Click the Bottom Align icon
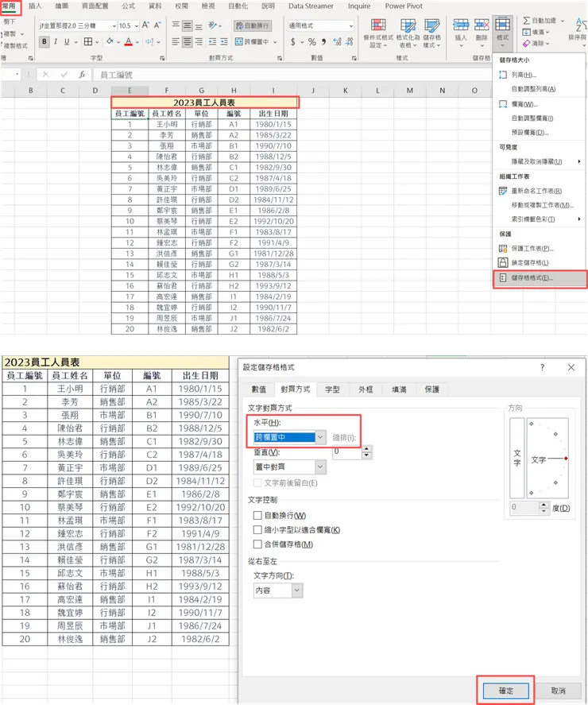This screenshot has height=705, width=588. point(199,25)
